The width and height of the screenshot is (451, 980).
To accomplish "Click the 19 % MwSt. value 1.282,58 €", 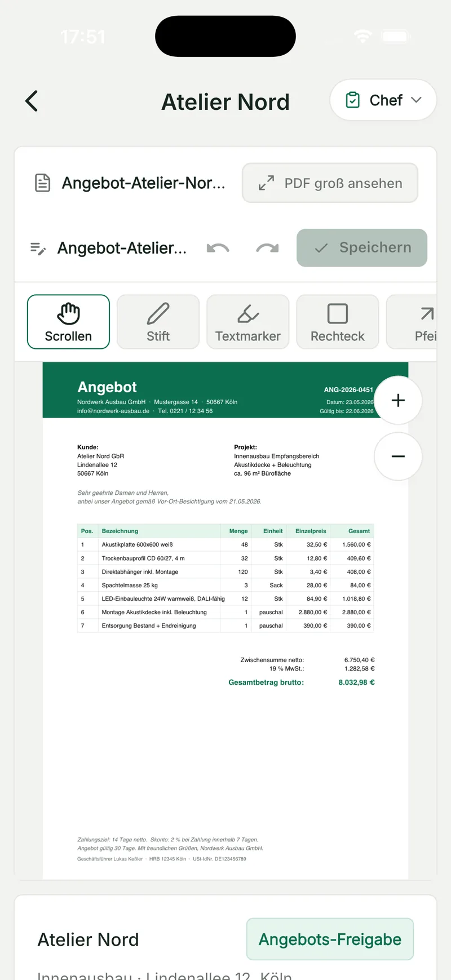I will [359, 669].
